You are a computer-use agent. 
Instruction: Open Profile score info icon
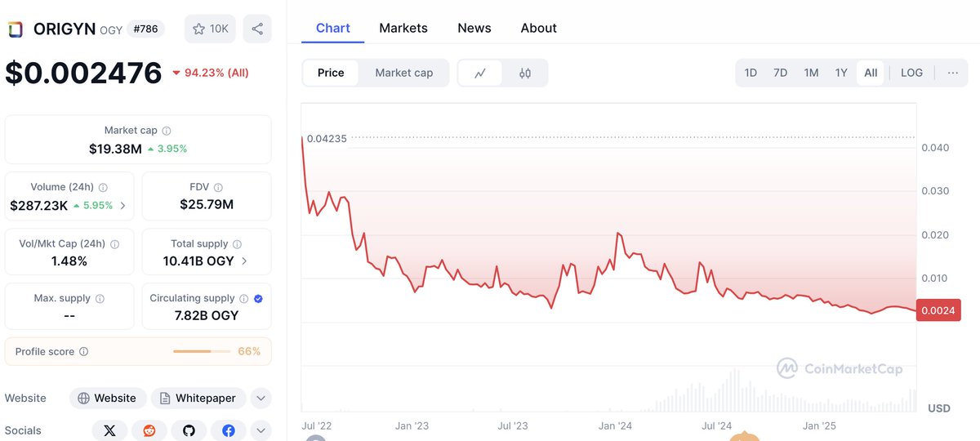tap(83, 352)
